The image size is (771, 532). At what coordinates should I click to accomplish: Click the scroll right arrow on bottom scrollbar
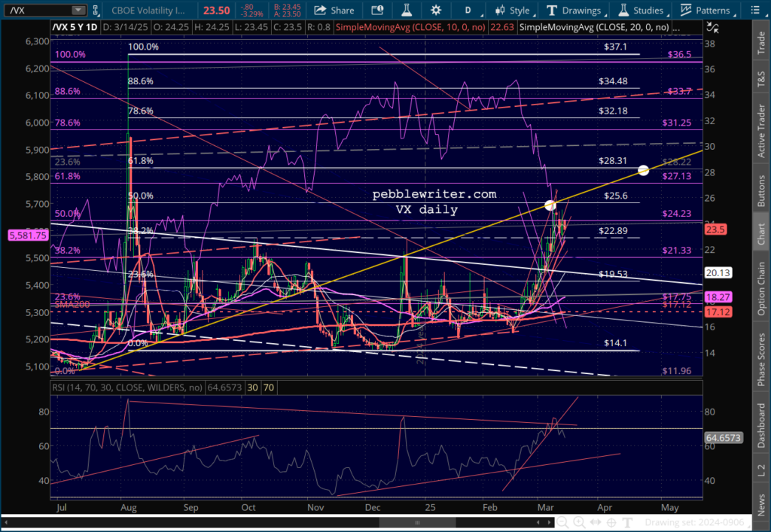pos(550,522)
